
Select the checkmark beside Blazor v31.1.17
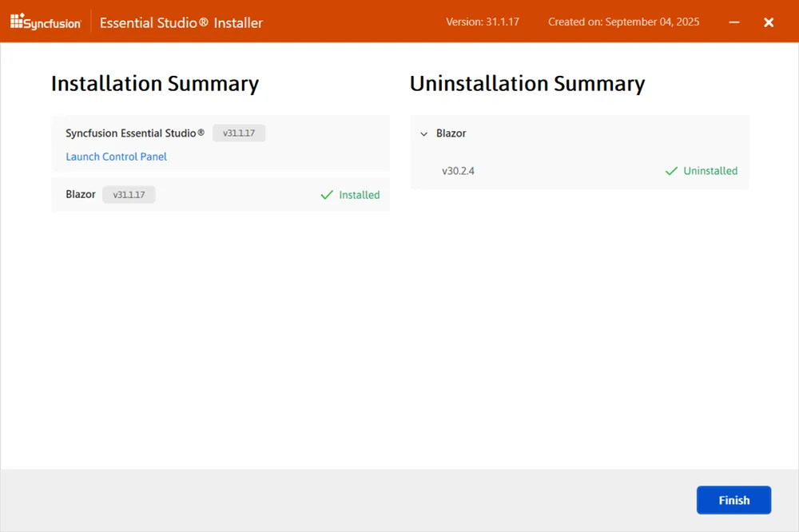click(326, 194)
